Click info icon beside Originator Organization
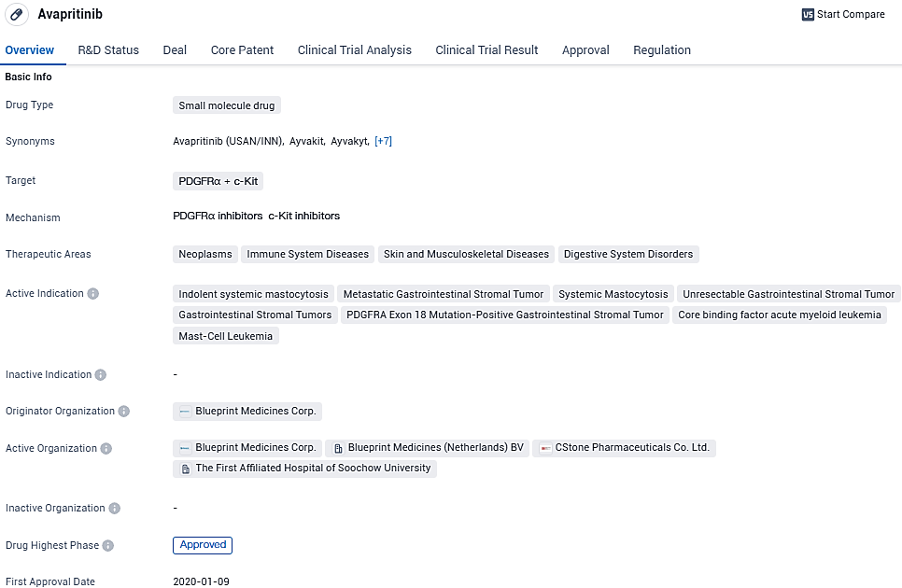 pyautogui.click(x=124, y=412)
